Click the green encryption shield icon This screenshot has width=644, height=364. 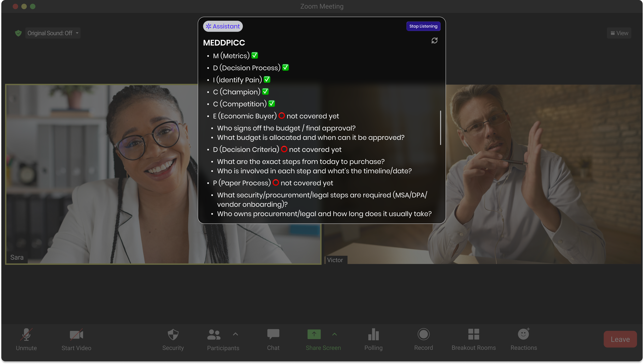click(x=18, y=33)
